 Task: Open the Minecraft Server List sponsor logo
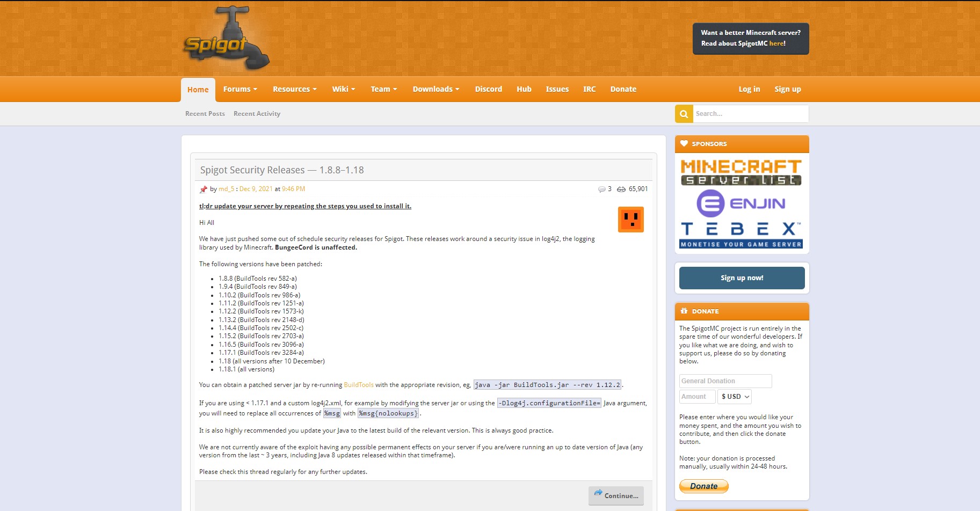pos(741,172)
